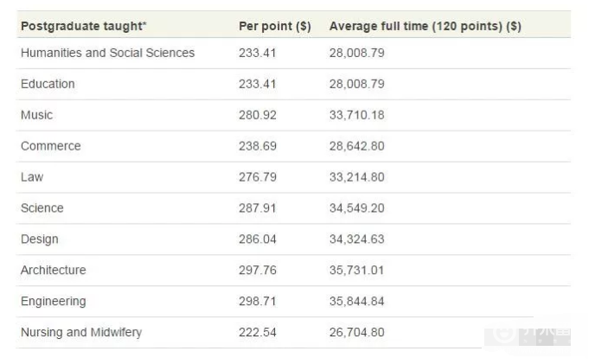Click the Commerce row label

[51, 146]
